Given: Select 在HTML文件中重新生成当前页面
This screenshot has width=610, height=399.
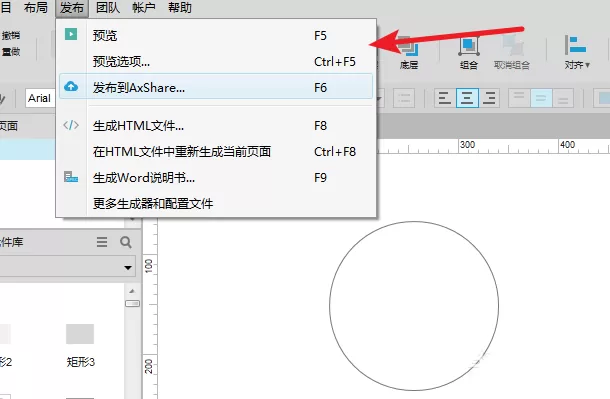Looking at the screenshot, I should (x=216, y=152).
